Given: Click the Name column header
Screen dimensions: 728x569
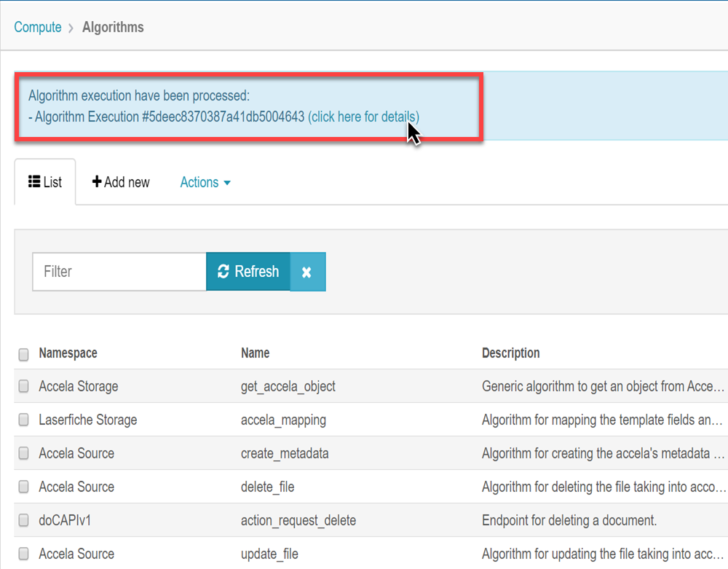Looking at the screenshot, I should click(256, 353).
